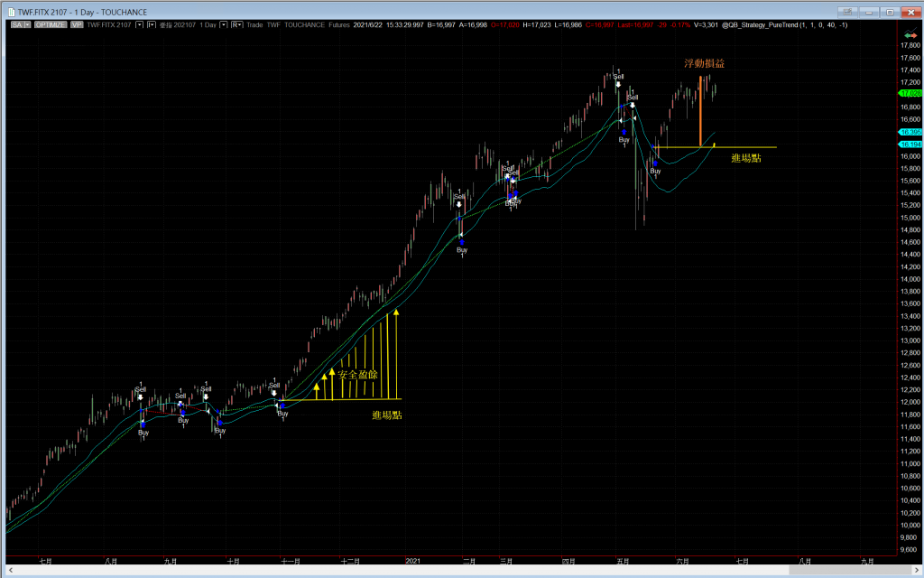Viewport: 924px width, 578px height.
Task: Open the interval dropdown next to 1 Day
Action: pos(225,24)
